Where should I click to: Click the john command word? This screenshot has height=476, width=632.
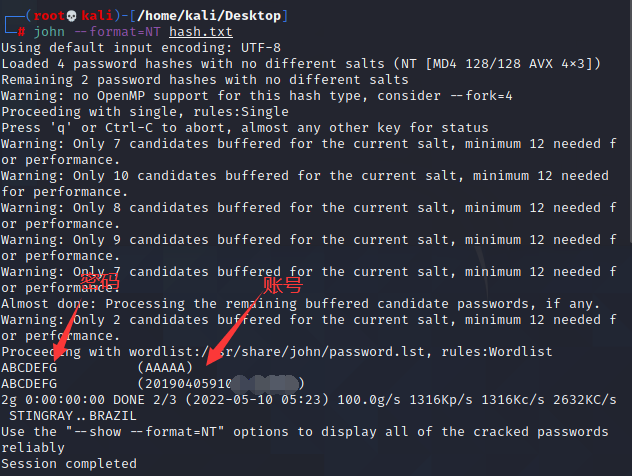pos(50,32)
